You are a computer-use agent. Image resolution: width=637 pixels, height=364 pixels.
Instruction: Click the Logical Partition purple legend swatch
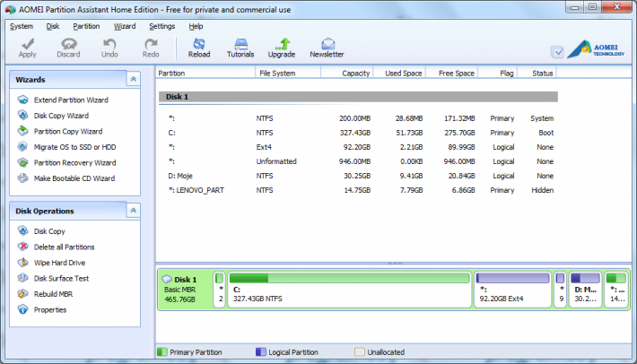261,351
